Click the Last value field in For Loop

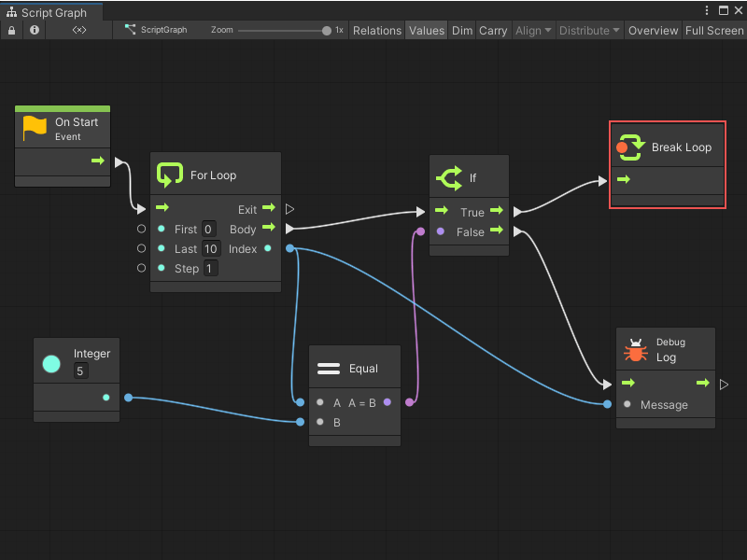coord(211,248)
